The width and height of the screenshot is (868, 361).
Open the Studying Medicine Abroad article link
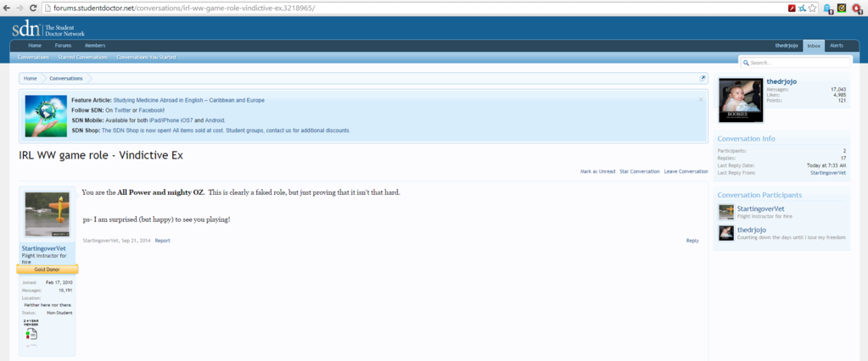click(x=188, y=100)
